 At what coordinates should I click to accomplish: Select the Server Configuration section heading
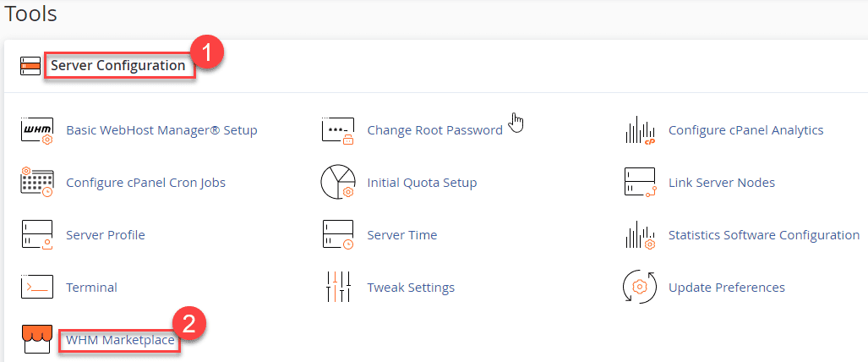(118, 65)
